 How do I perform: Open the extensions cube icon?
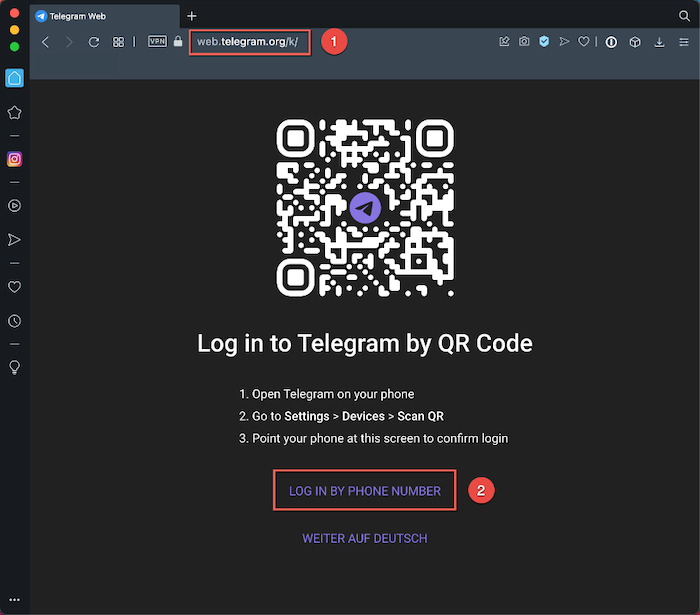(635, 42)
